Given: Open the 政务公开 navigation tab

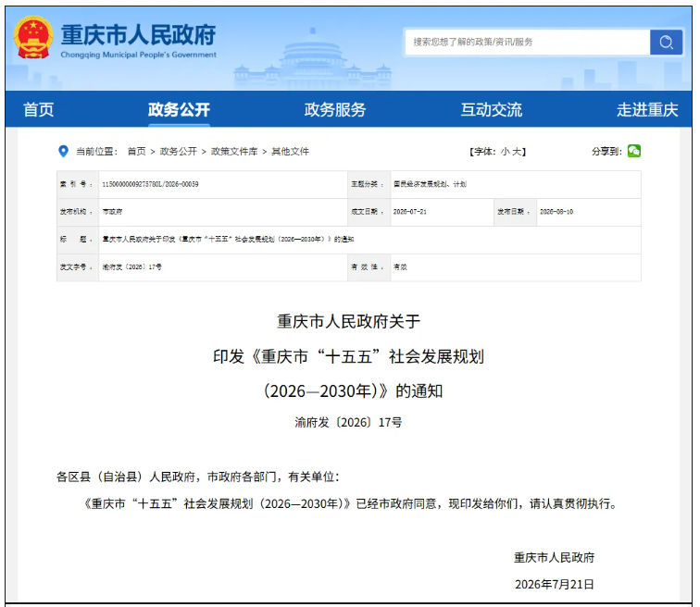Looking at the screenshot, I should click(179, 110).
